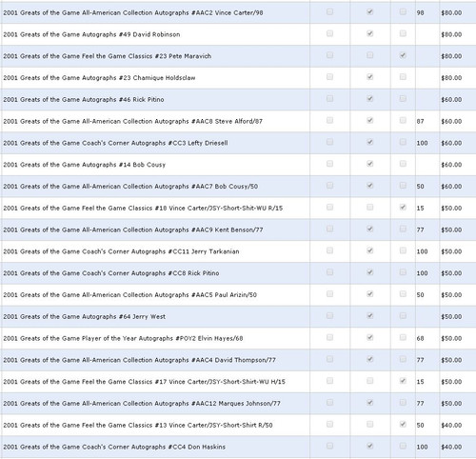Uncheck memorabilia checkbox for Feel the Game #18 row
This screenshot has height=459, width=476.
pos(403,208)
